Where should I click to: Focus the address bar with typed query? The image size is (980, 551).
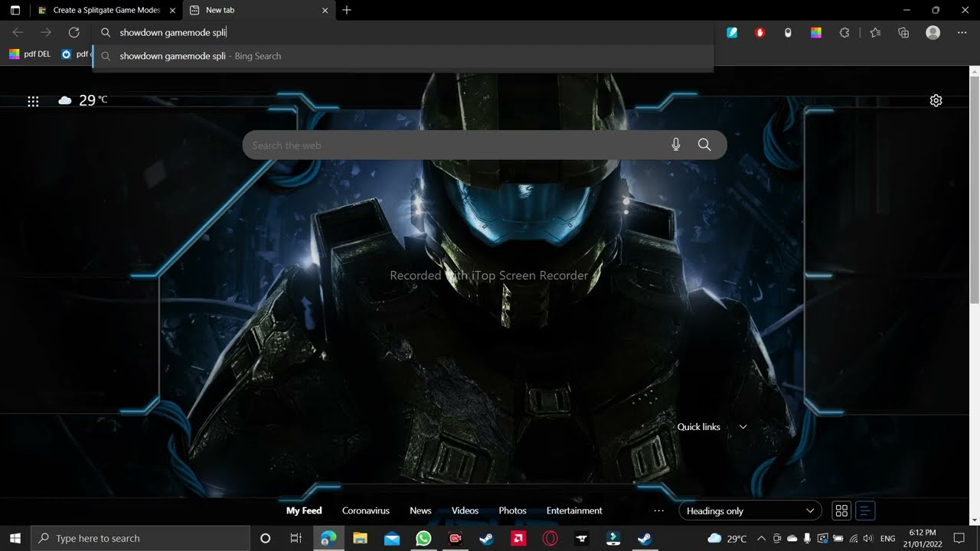click(403, 32)
